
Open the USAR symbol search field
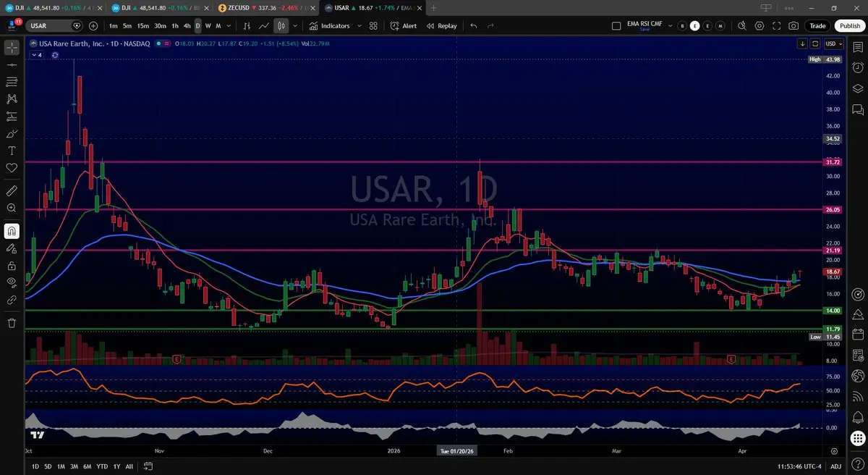click(55, 25)
